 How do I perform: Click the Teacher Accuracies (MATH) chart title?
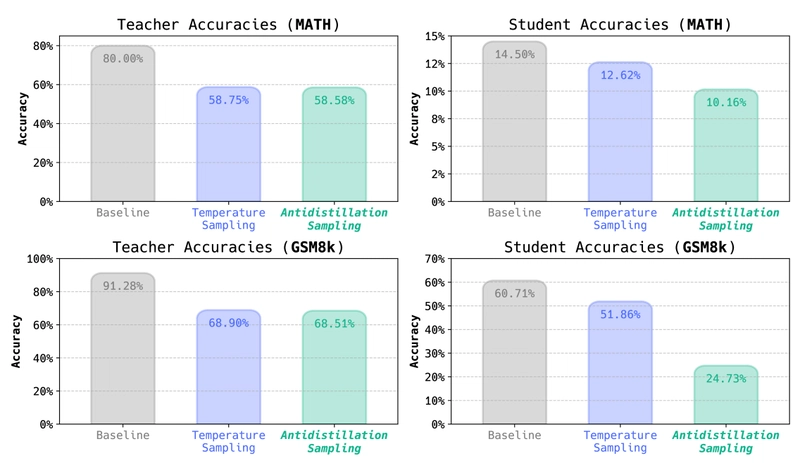click(x=229, y=25)
